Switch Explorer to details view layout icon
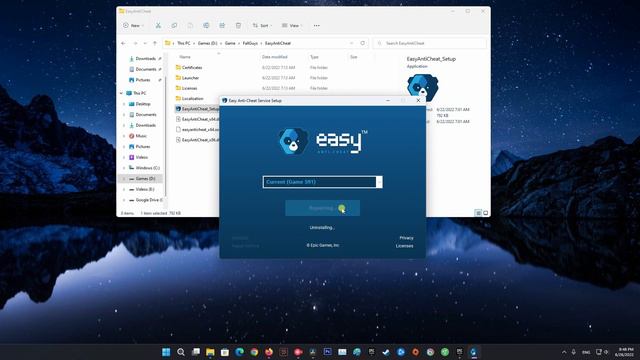The height and width of the screenshot is (360, 640). click(x=478, y=213)
